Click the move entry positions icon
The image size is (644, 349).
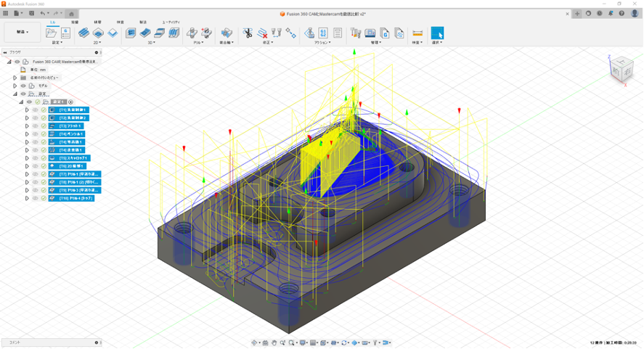(291, 33)
